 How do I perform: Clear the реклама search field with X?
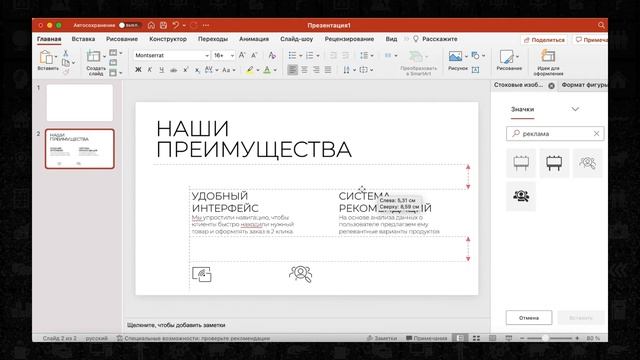[596, 133]
